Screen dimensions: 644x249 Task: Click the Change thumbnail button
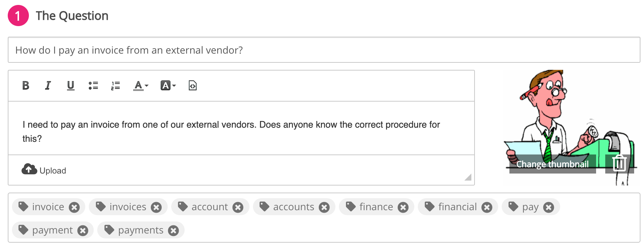[552, 164]
